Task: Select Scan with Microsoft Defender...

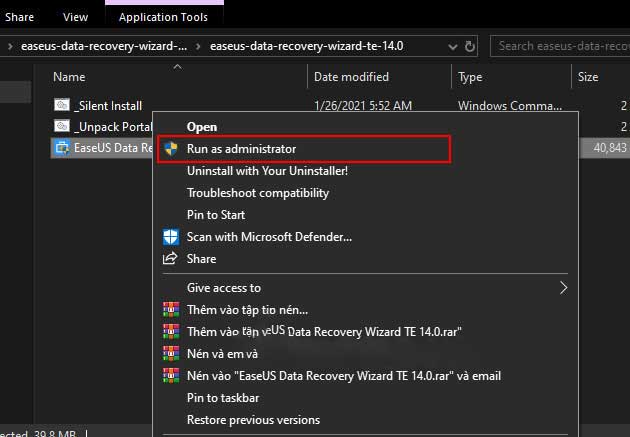Action: tap(269, 237)
